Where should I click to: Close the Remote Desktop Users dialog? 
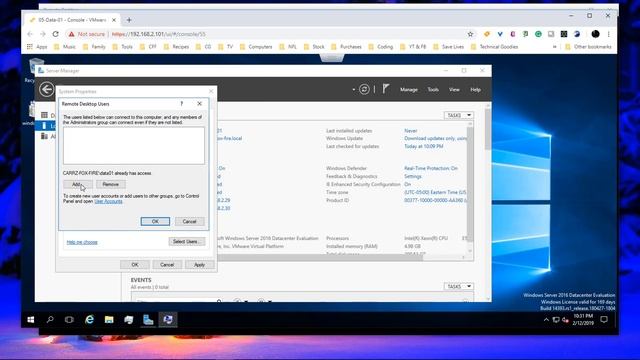[200, 104]
